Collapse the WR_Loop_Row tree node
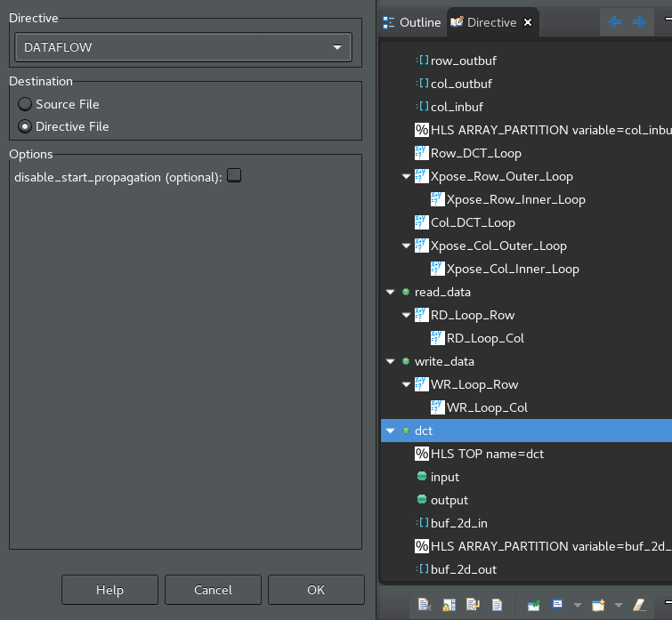This screenshot has height=620, width=672. coord(406,384)
